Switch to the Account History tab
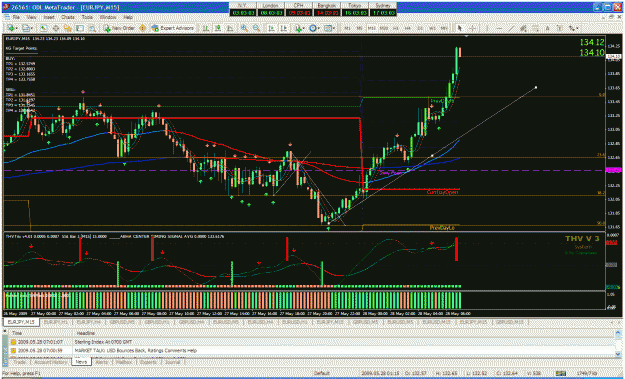 point(51,362)
